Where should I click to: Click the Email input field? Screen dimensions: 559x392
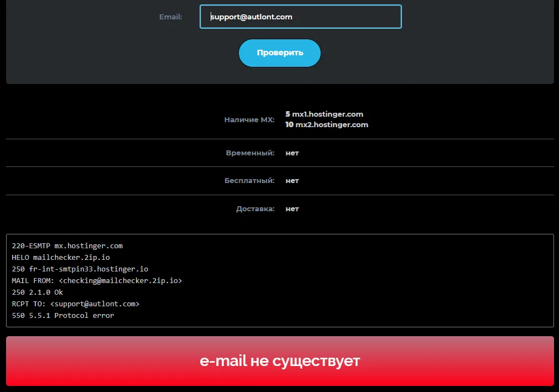(x=301, y=17)
